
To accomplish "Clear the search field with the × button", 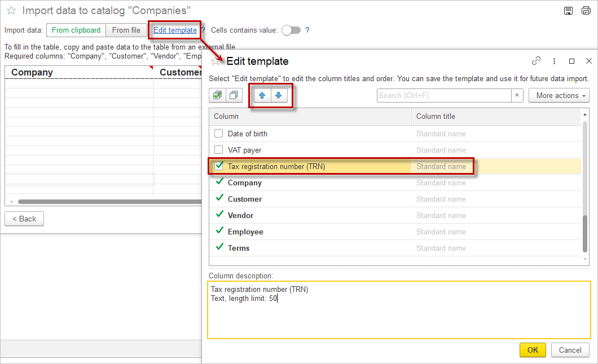I will 517,95.
